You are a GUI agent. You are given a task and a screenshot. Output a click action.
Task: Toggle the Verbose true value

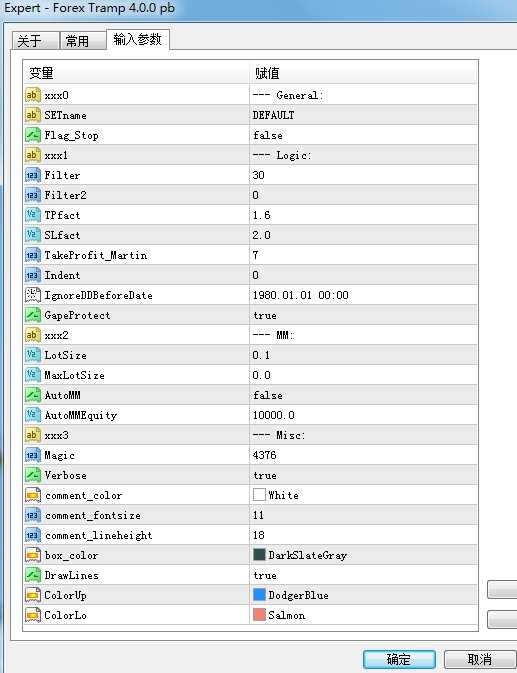(363, 475)
